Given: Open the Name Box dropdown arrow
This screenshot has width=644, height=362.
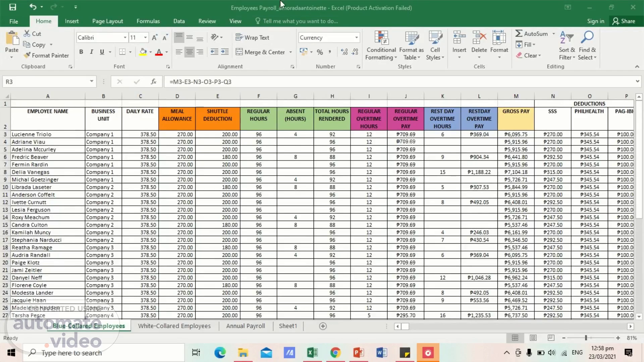Looking at the screenshot, I should coord(91,81).
